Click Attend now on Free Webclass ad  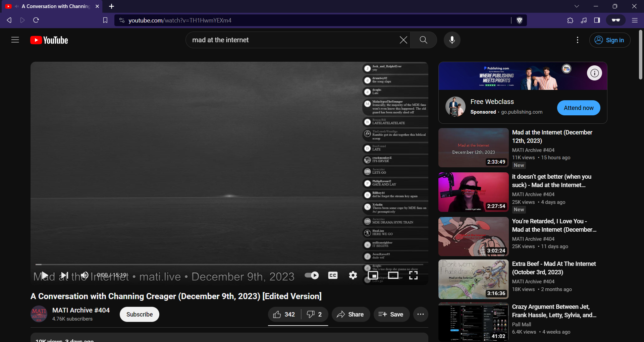(579, 108)
